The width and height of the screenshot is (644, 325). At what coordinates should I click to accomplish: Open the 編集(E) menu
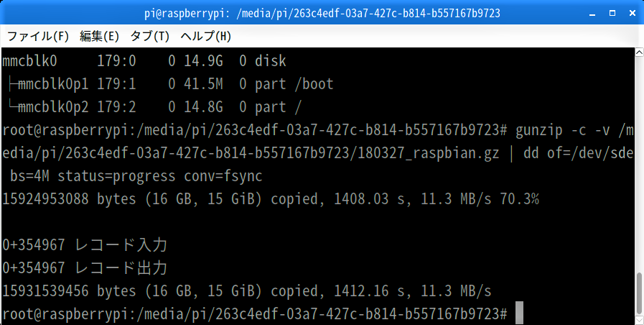pos(99,36)
